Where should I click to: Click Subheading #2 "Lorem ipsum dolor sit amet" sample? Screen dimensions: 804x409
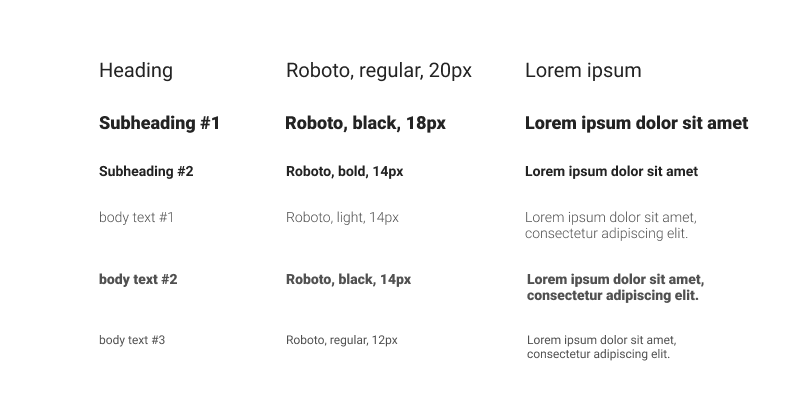pos(611,171)
